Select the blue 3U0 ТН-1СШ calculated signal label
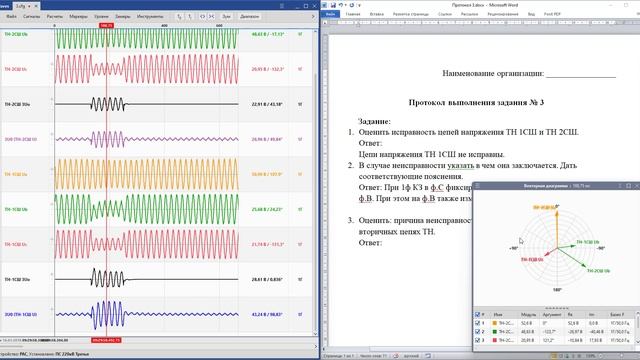Image resolution: width=640 pixels, height=360 pixels. coord(20,315)
